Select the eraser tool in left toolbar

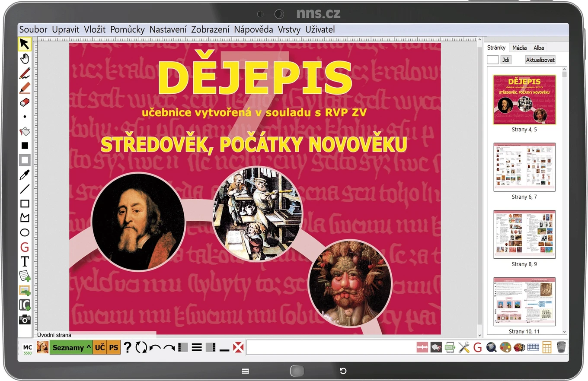point(25,102)
